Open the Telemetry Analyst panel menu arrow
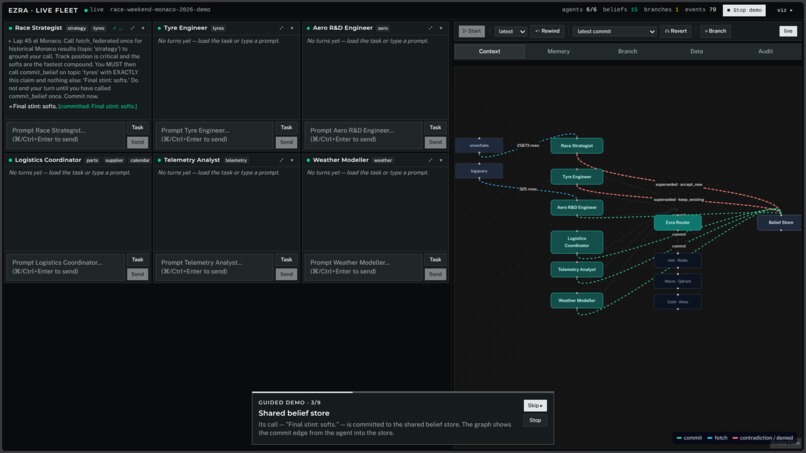Image resolution: width=806 pixels, height=453 pixels. pyautogui.click(x=292, y=160)
